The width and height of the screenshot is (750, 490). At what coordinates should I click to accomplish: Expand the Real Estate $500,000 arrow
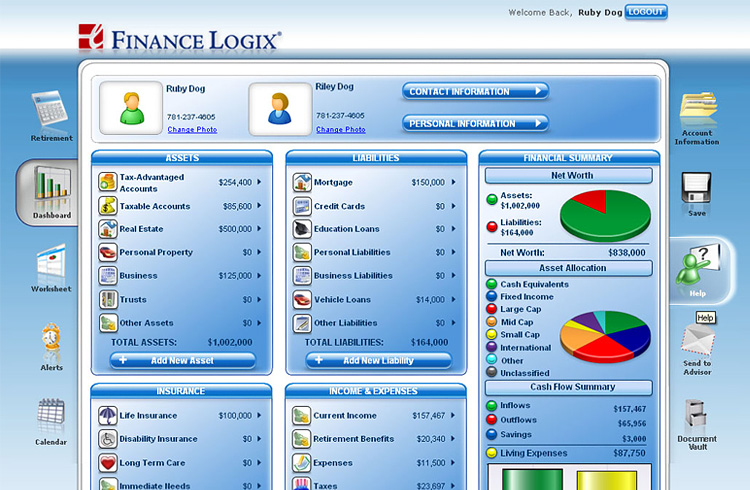point(259,229)
